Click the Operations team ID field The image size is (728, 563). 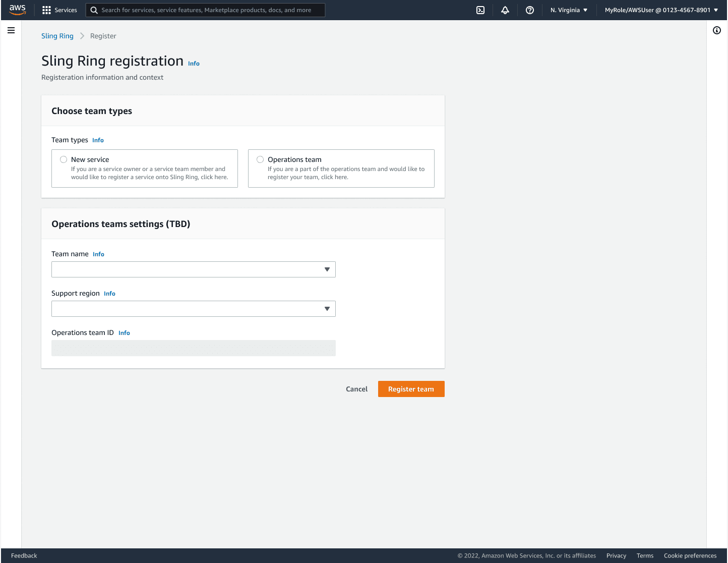[194, 348]
